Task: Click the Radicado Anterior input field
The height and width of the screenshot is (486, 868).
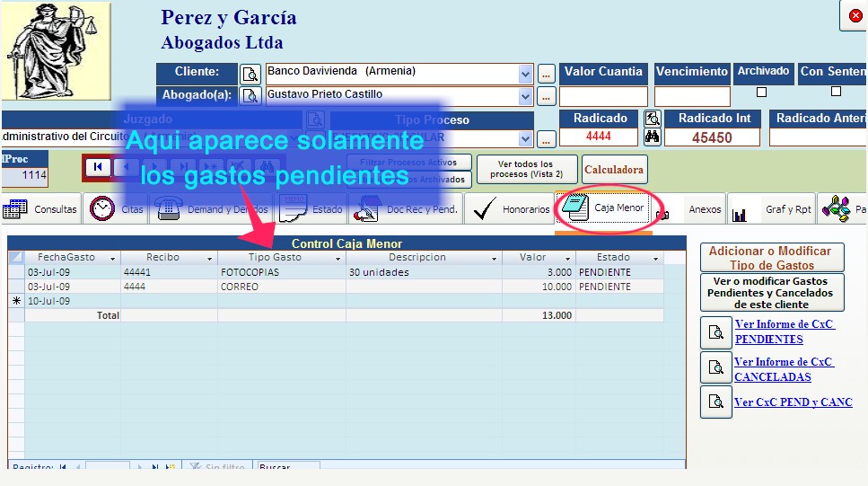Action: click(818, 137)
